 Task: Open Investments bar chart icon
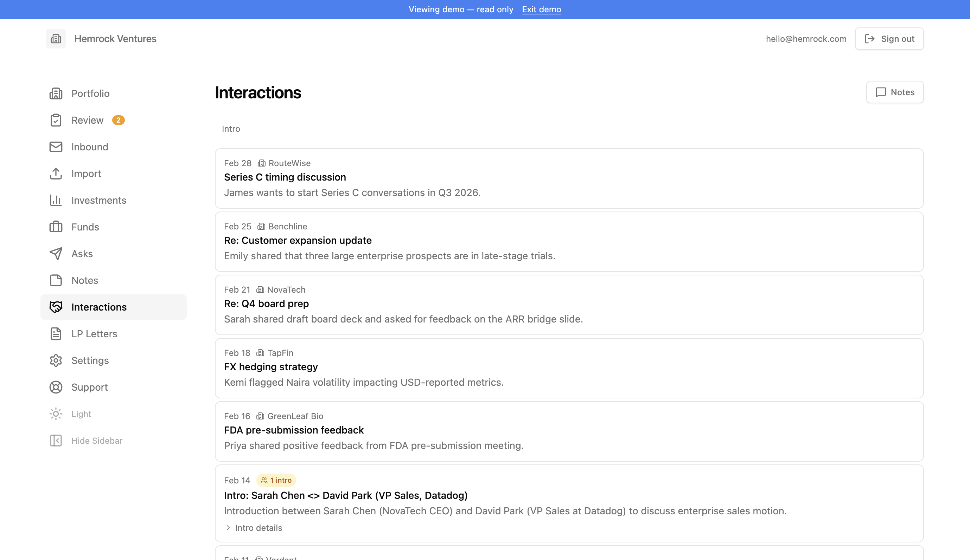tap(56, 200)
